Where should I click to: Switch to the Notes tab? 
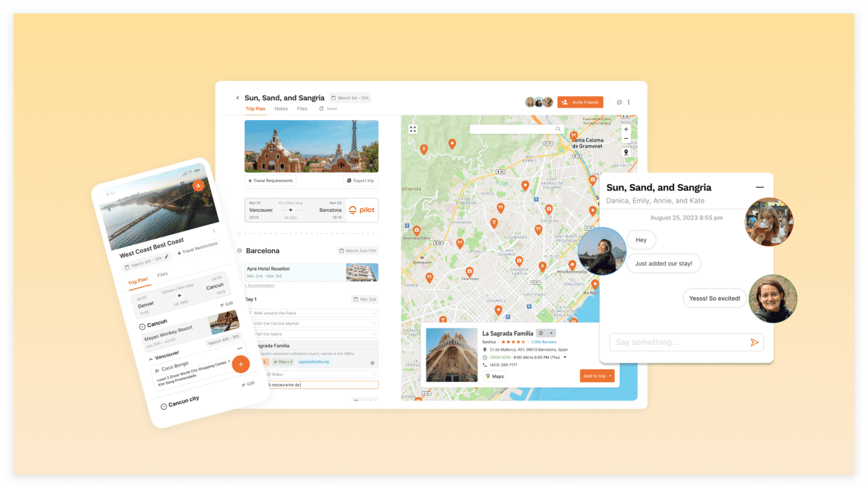pos(281,109)
